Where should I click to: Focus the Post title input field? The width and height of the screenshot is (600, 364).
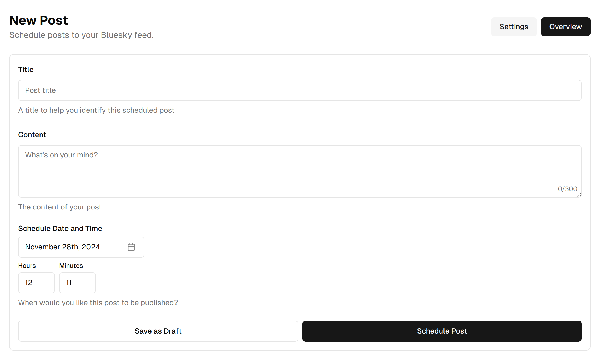click(300, 90)
